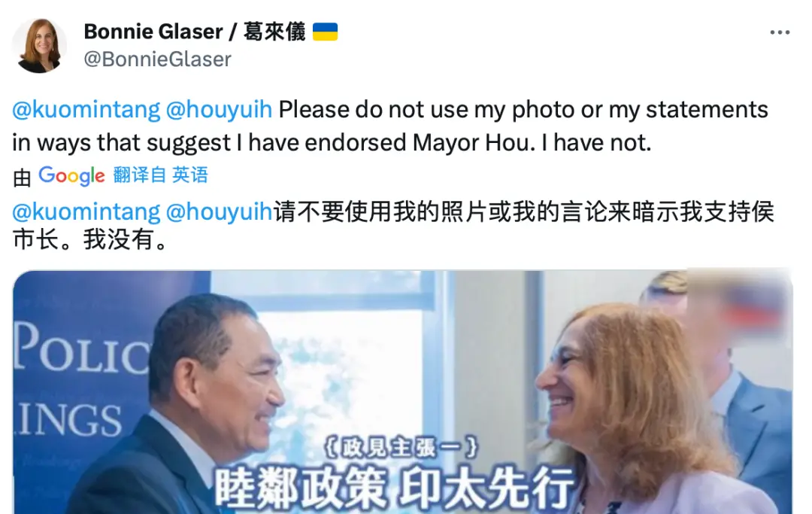
Task: Open Bonnie Glaser's profile avatar
Action: (x=39, y=46)
